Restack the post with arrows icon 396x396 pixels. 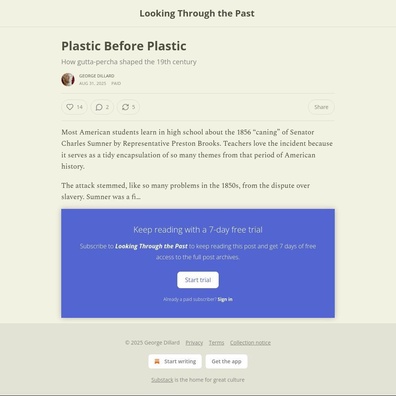125,107
